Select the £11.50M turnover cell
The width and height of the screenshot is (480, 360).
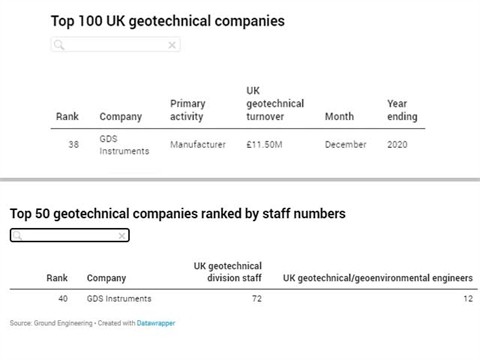click(x=264, y=145)
